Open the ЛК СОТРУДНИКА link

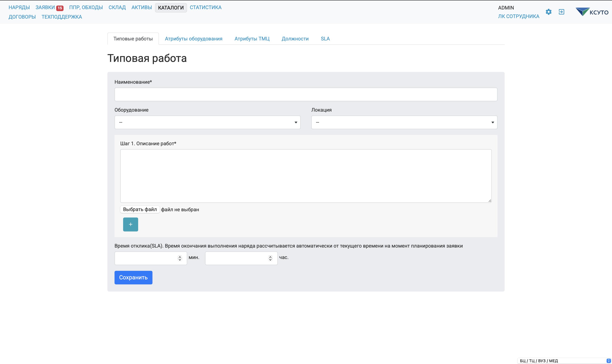click(519, 16)
